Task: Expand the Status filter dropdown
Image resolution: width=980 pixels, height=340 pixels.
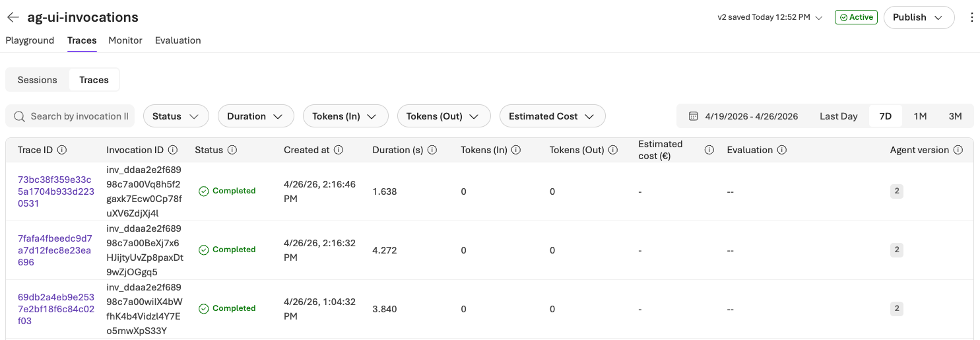Action: pos(176,116)
